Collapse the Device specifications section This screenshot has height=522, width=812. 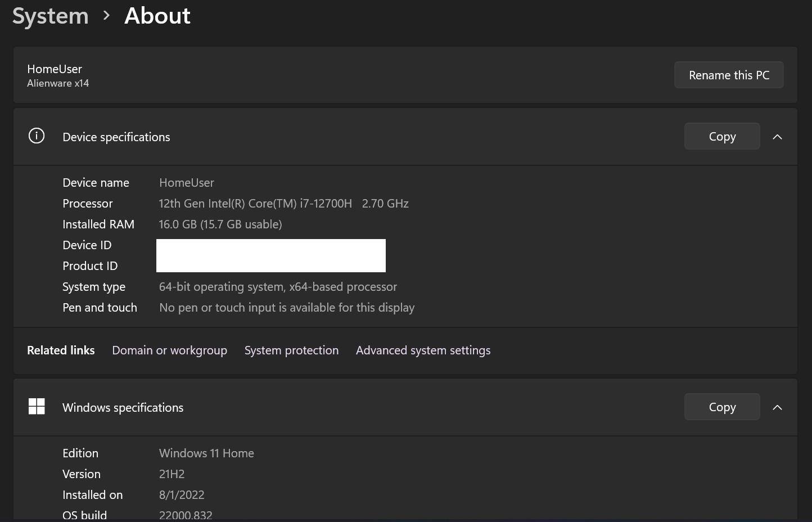(777, 136)
